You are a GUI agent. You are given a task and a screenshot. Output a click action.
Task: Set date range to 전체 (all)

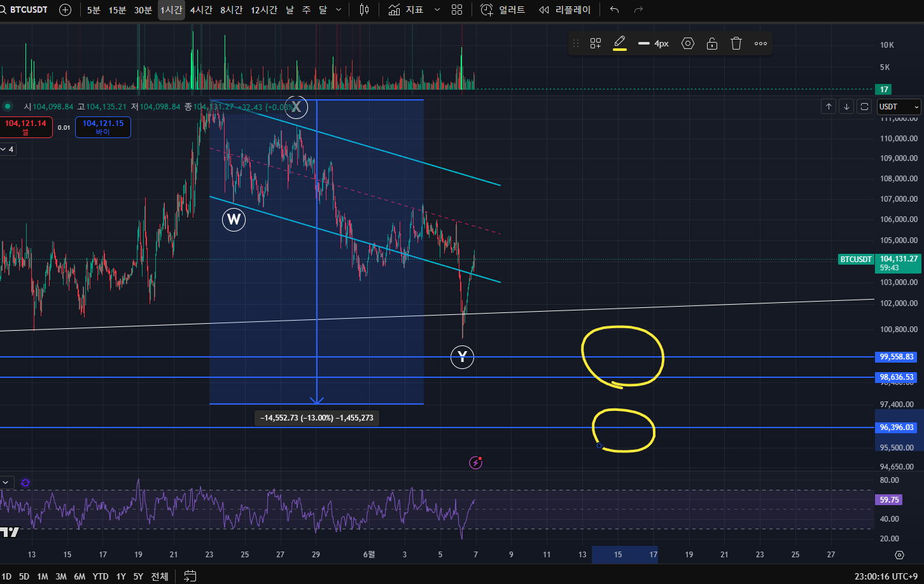159,576
